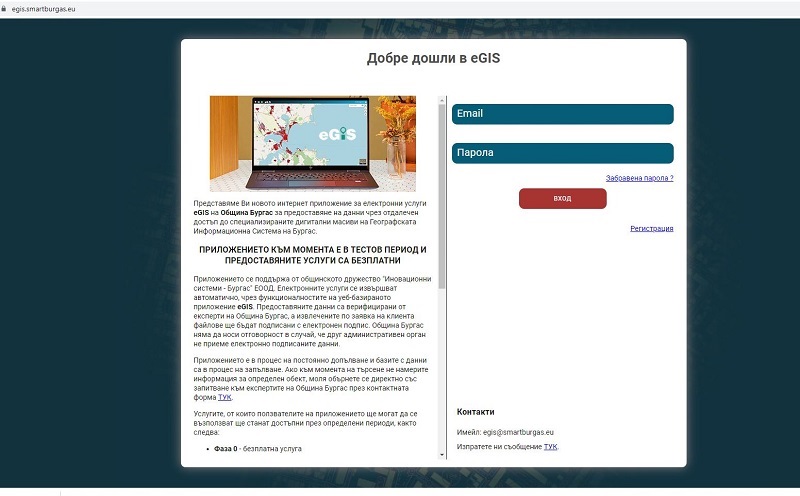The image size is (800, 496).
Task: Click the scroll down arrow of text panel
Action: pyautogui.click(x=442, y=455)
